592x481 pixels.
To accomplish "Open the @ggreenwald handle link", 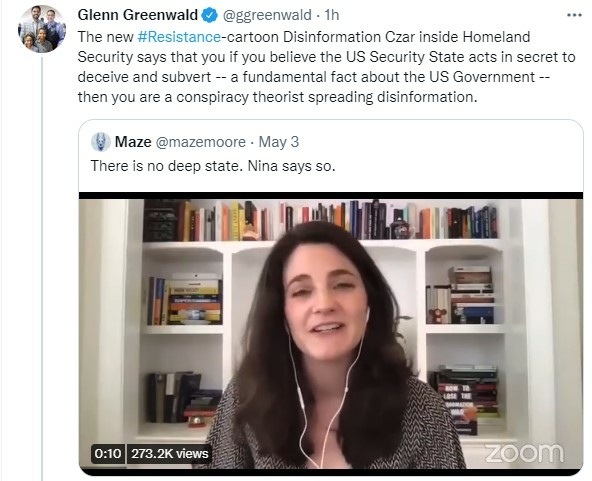I will [267, 15].
